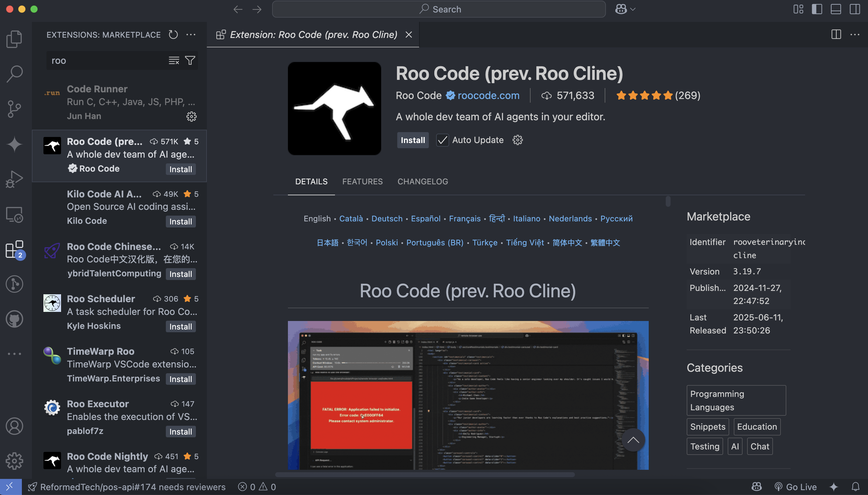Click Copilot status icon in status bar

point(757,487)
